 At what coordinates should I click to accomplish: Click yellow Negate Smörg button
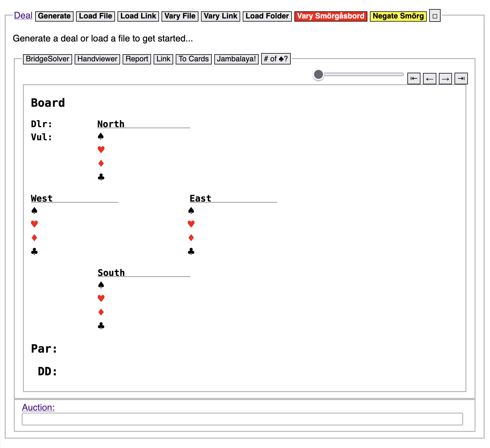point(398,16)
